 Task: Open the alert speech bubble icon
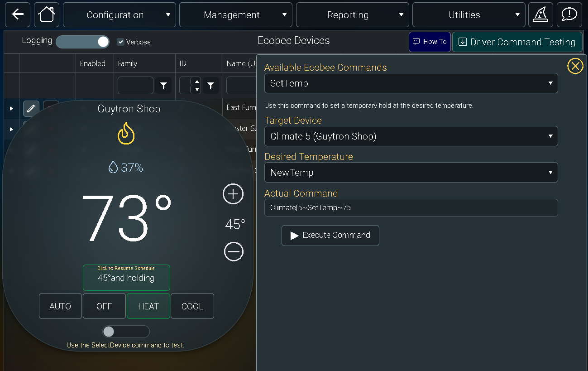(x=569, y=14)
